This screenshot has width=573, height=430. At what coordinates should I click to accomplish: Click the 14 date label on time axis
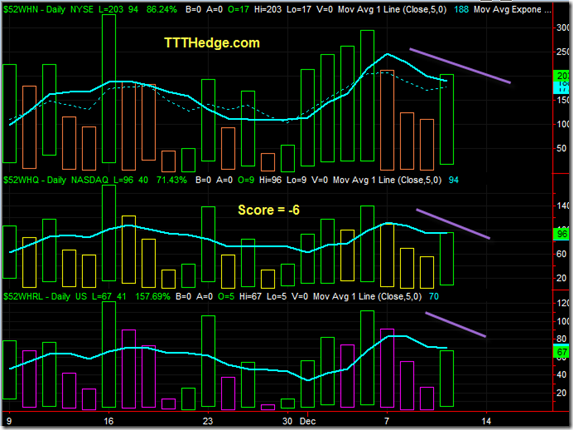pyautogui.click(x=486, y=421)
